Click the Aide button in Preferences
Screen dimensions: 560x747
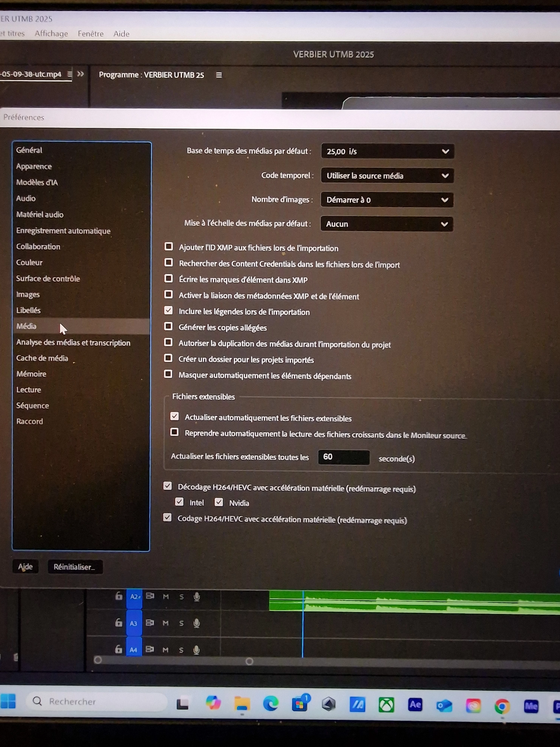pyautogui.click(x=25, y=567)
